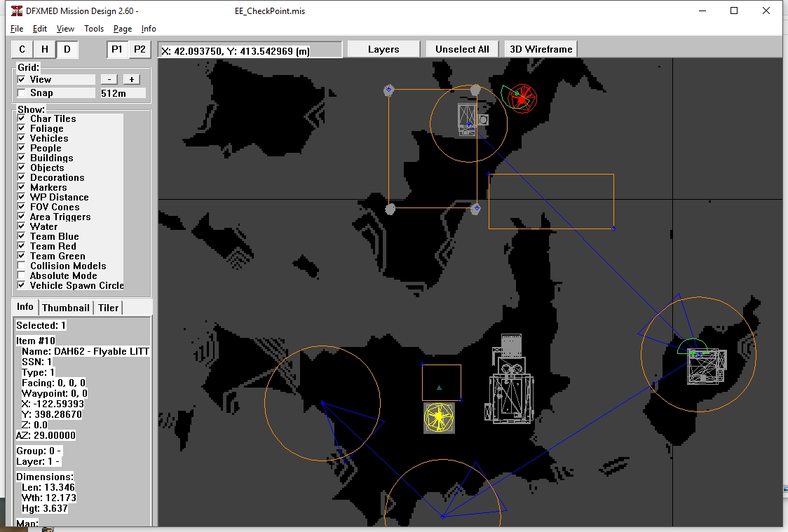Image resolution: width=788 pixels, height=532 pixels.
Task: Toggle the grid View checkbox
Action: [x=21, y=79]
